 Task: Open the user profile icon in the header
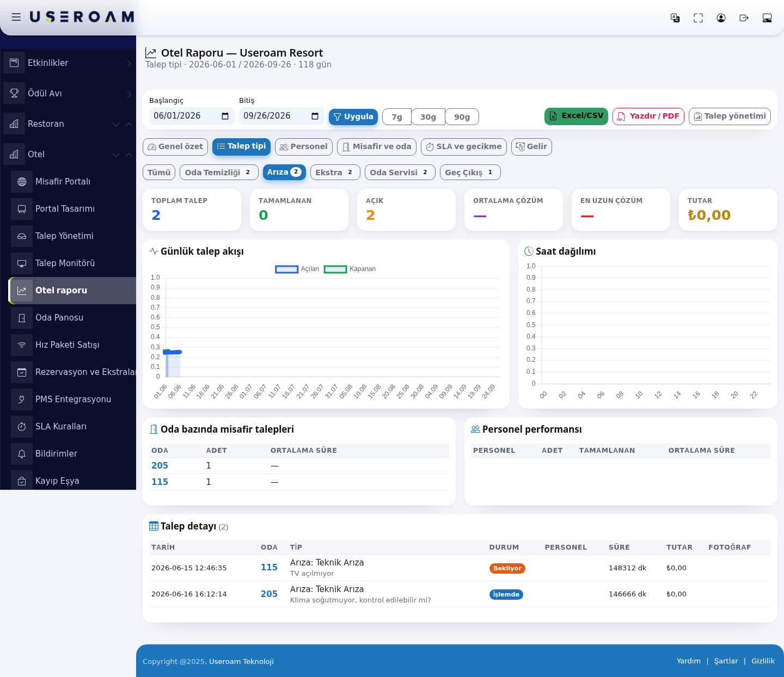pyautogui.click(x=721, y=18)
